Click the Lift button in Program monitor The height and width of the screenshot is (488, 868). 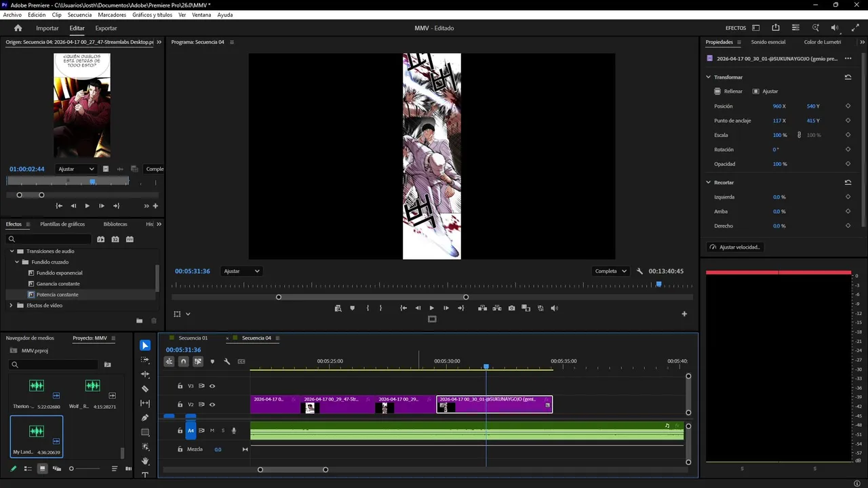pyautogui.click(x=482, y=308)
